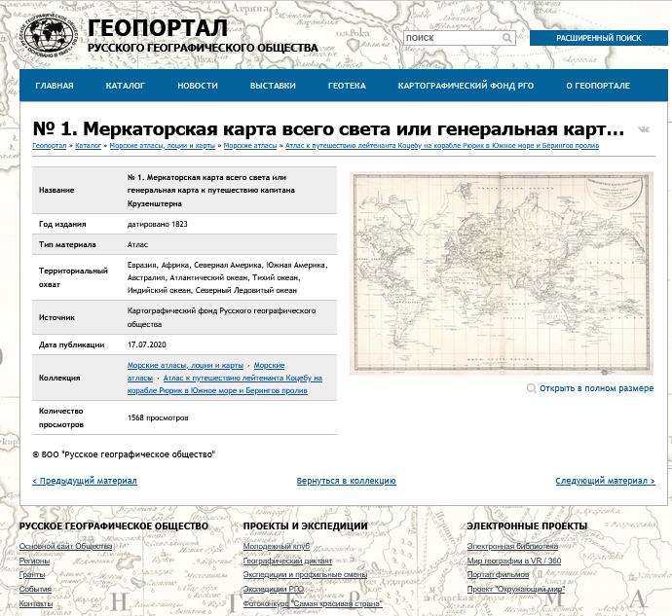Click the Морские атласы breadcrumb link
The image size is (672, 616).
249,146
